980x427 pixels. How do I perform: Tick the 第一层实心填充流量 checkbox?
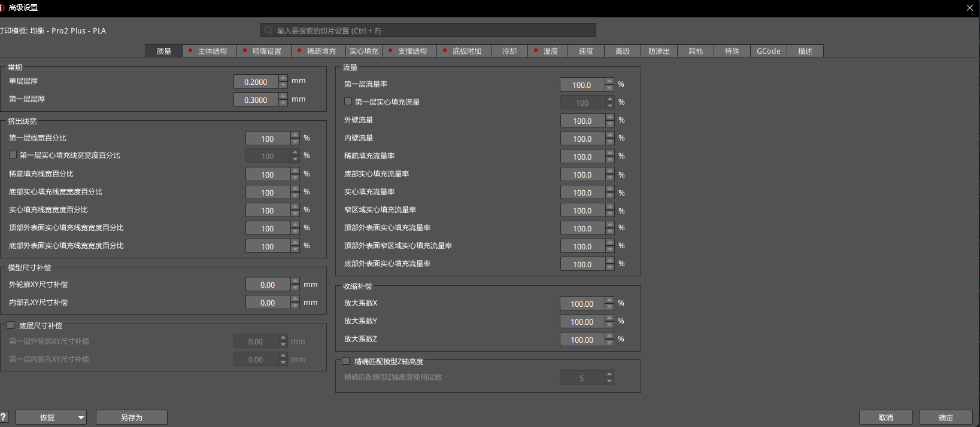(x=348, y=102)
